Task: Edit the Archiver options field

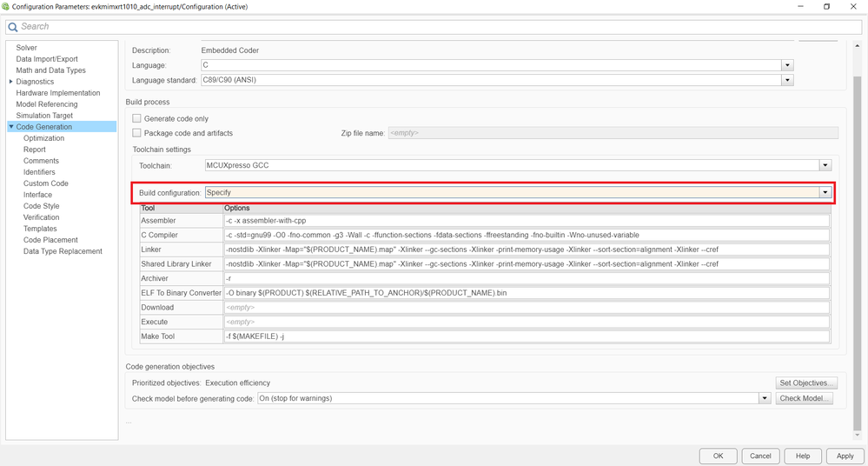Action: pos(527,278)
